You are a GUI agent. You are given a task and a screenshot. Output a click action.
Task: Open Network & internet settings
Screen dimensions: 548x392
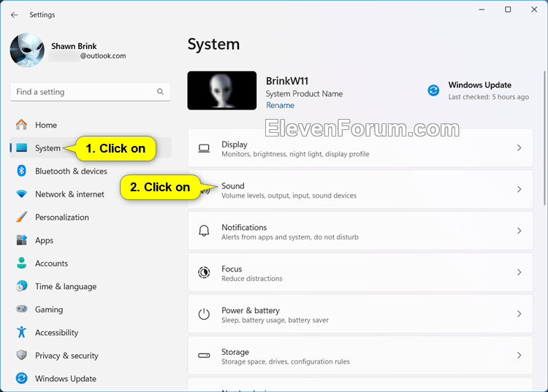[x=90, y=194]
